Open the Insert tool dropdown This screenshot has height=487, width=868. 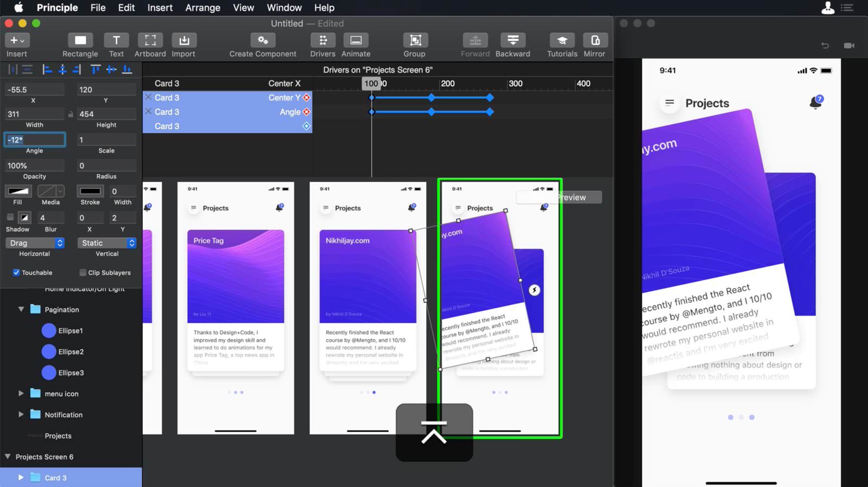pos(17,41)
